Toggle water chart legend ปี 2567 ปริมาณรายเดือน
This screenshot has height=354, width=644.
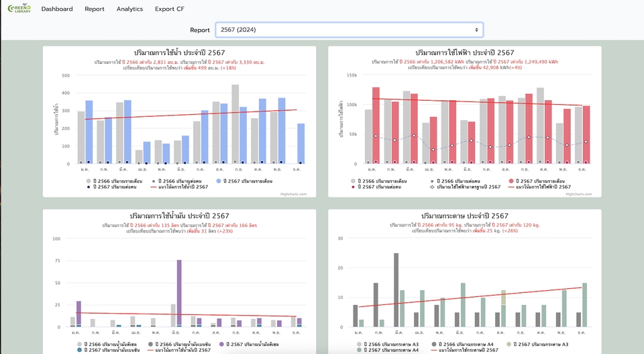(x=244, y=181)
